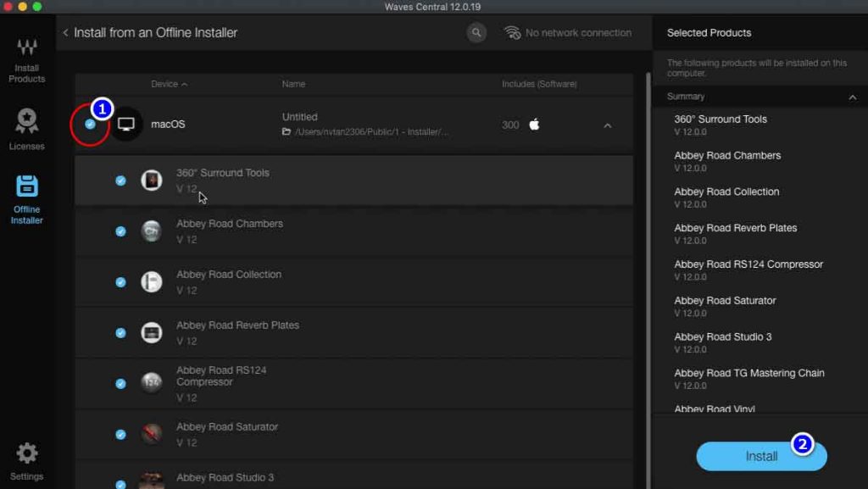This screenshot has width=868, height=489.
Task: Select the Offline Installer sidebar icon
Action: [x=26, y=199]
